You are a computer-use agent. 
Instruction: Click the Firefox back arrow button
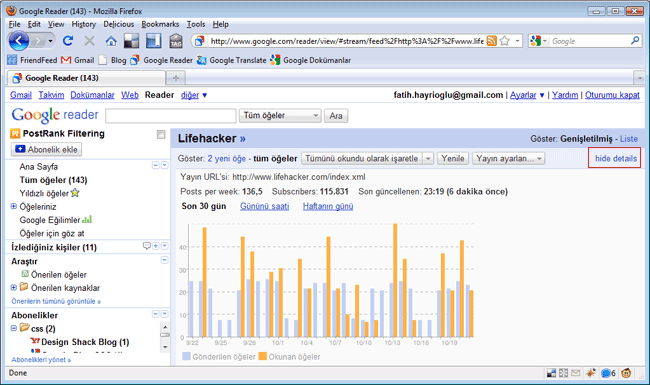tap(19, 41)
